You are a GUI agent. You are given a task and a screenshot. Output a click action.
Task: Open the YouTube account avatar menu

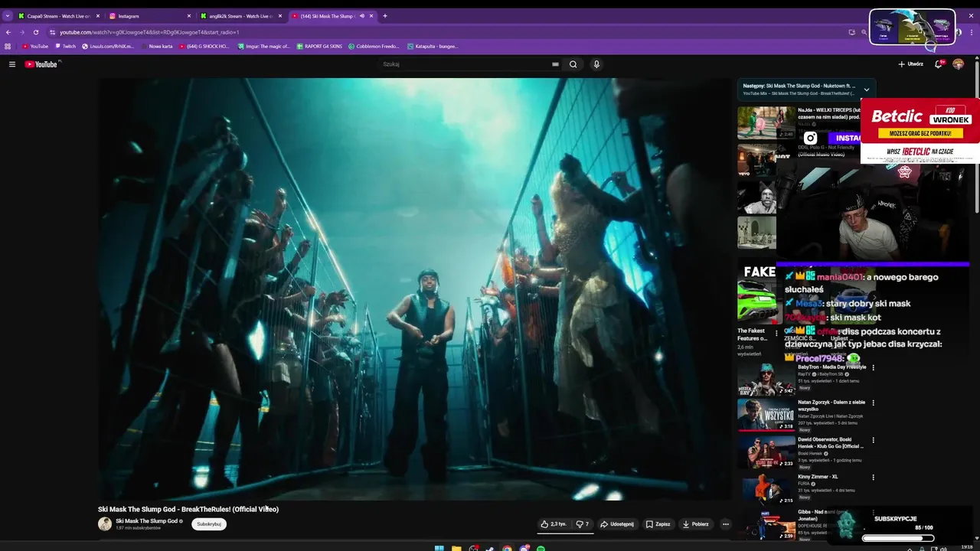(x=958, y=64)
